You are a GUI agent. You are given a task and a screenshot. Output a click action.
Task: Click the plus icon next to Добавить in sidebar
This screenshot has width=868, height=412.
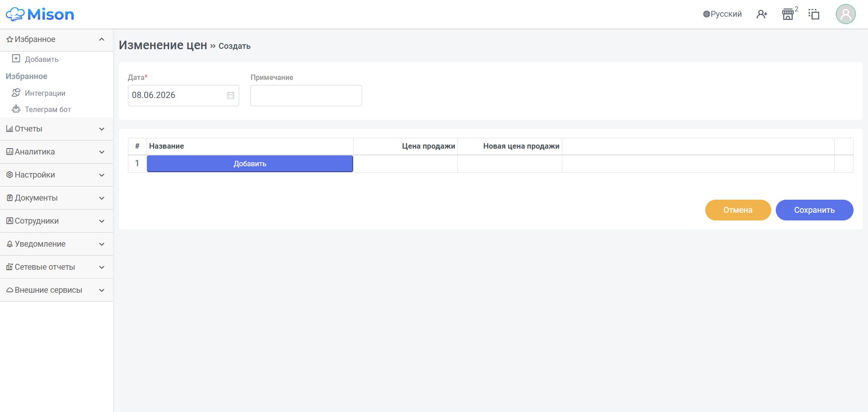pyautogui.click(x=16, y=59)
